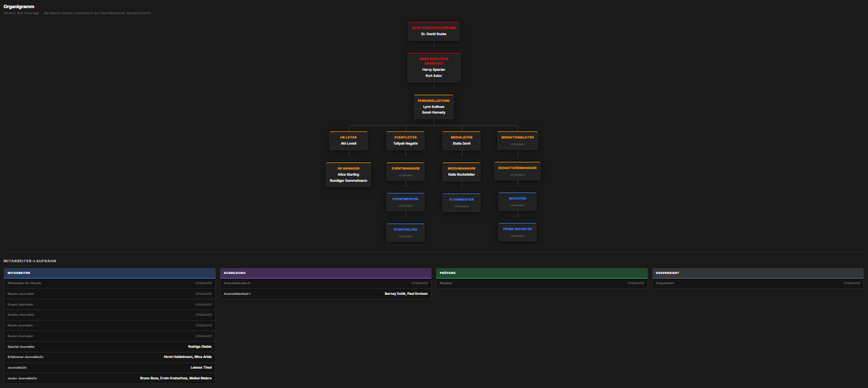Click the name Dr. David Snake
Screen dimensions: 868x388
pyautogui.click(x=434, y=33)
